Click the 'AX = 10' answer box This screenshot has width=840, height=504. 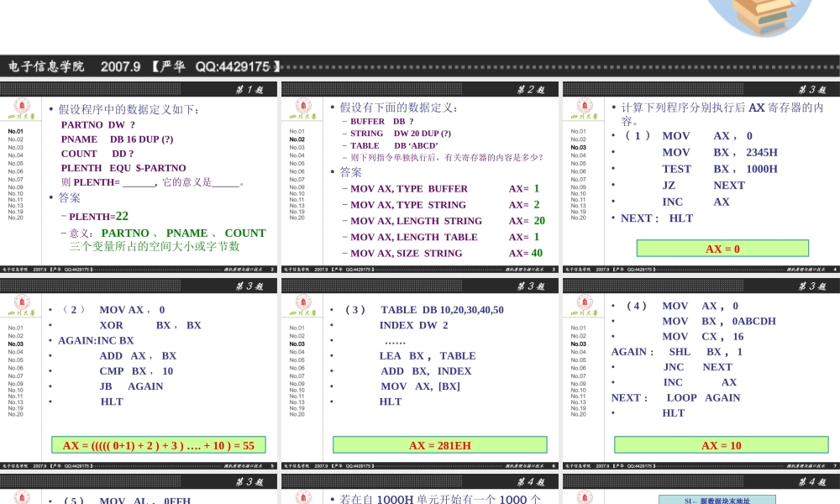722,445
